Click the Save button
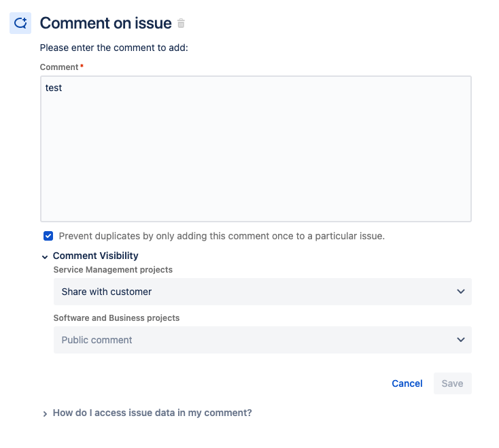This screenshot has height=448, width=499. coord(453,383)
